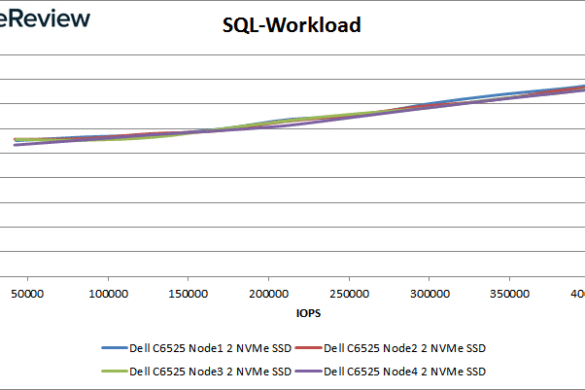Screen dimensions: 585x390
Task: Select the 250000 axis tick label
Action: click(349, 294)
